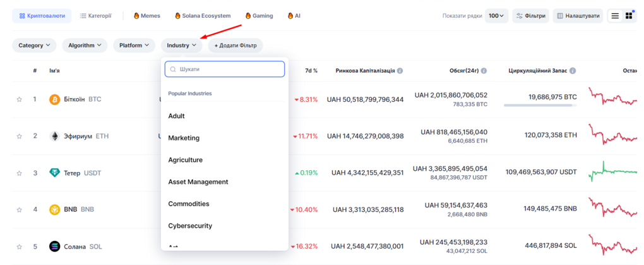Click the Шукати search field
Image resolution: width=644 pixels, height=265 pixels.
click(x=225, y=69)
